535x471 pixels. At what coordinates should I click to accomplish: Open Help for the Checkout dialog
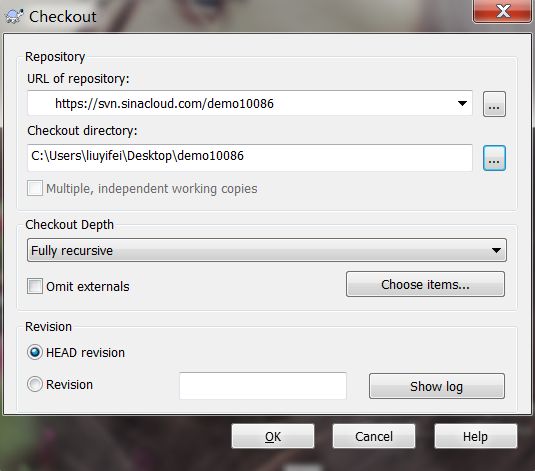pyautogui.click(x=476, y=436)
